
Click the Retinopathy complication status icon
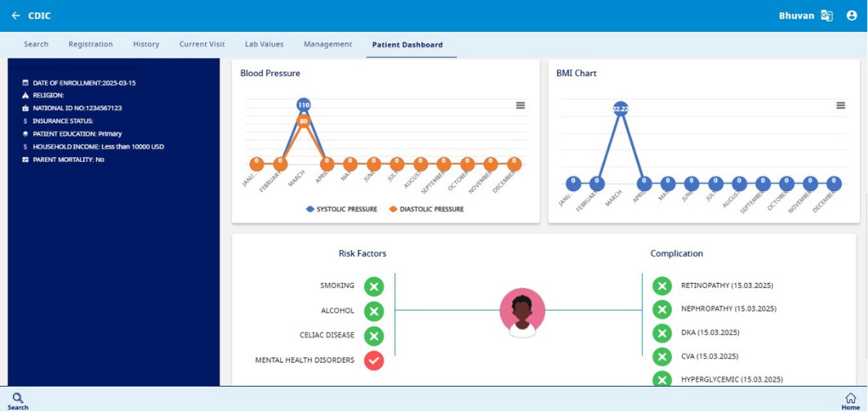coord(662,286)
